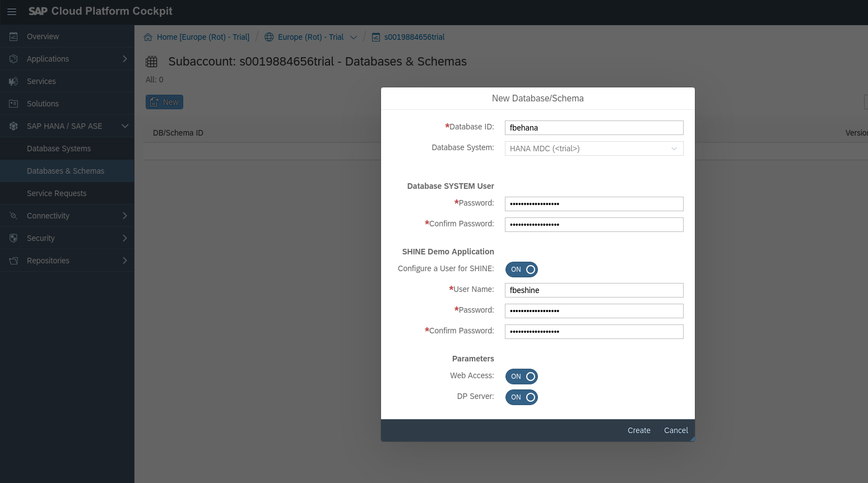Toggle Configure a User for SHINE switch

click(522, 270)
